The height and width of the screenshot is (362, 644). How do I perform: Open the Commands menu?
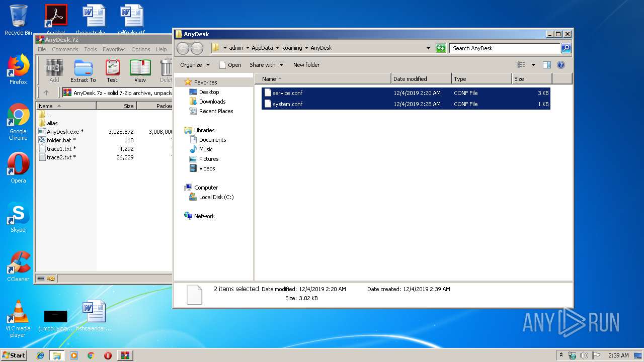65,49
